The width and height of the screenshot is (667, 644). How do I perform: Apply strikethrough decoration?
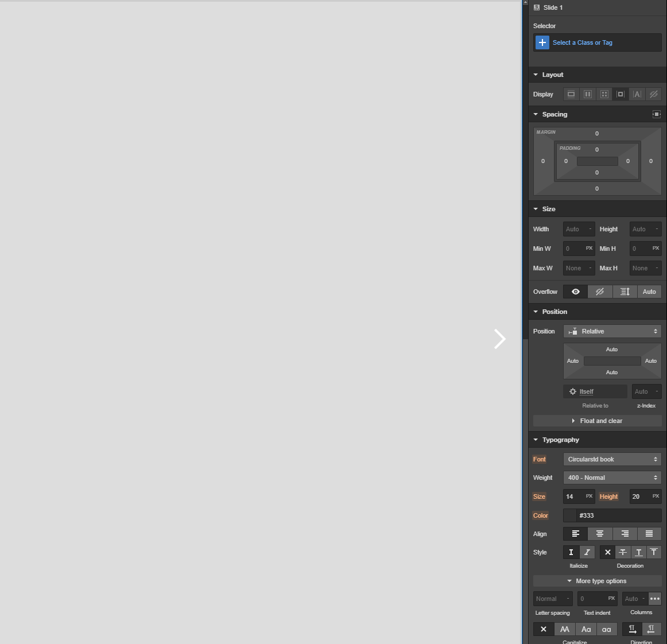tap(623, 552)
